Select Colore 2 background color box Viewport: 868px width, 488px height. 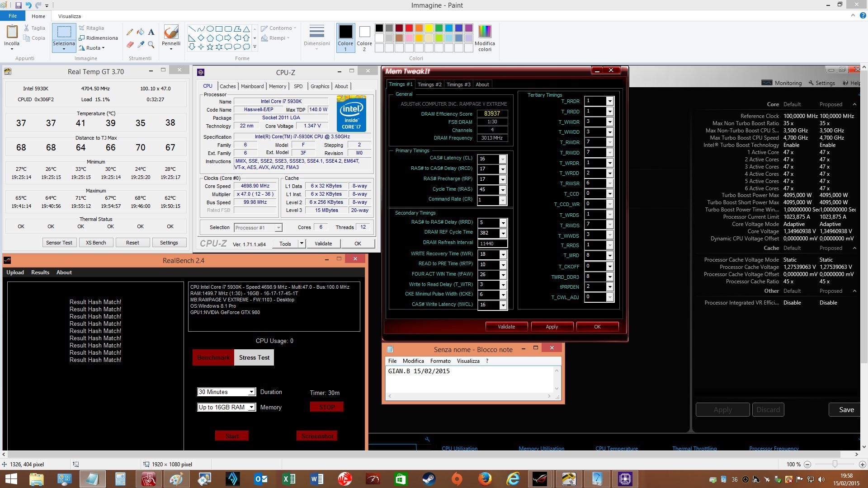364,38
